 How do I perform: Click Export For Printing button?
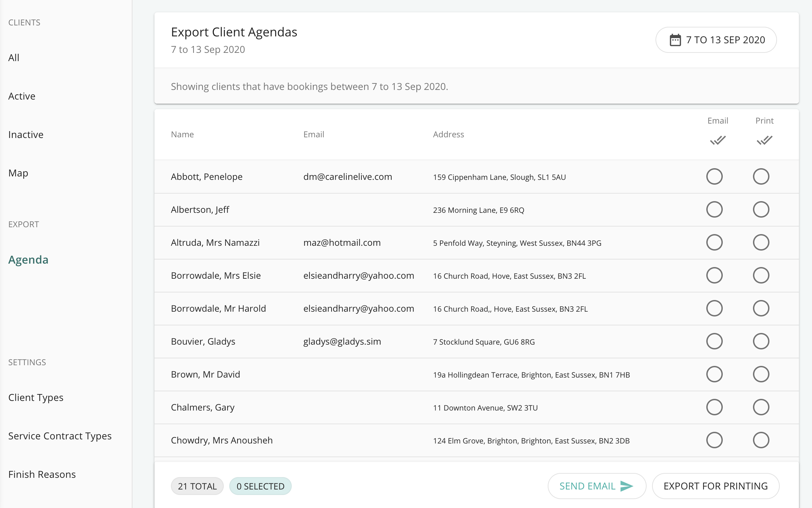click(716, 486)
